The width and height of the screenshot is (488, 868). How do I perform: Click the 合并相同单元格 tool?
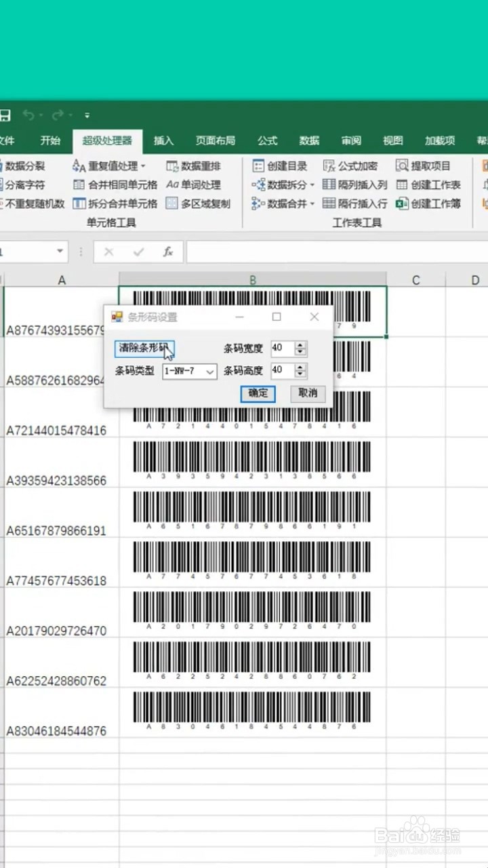[x=115, y=184]
